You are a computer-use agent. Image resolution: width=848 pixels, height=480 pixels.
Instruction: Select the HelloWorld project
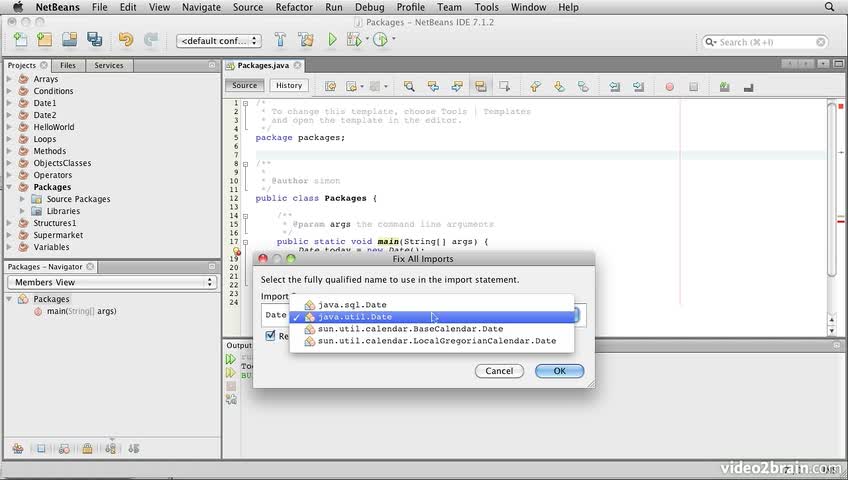[54, 127]
